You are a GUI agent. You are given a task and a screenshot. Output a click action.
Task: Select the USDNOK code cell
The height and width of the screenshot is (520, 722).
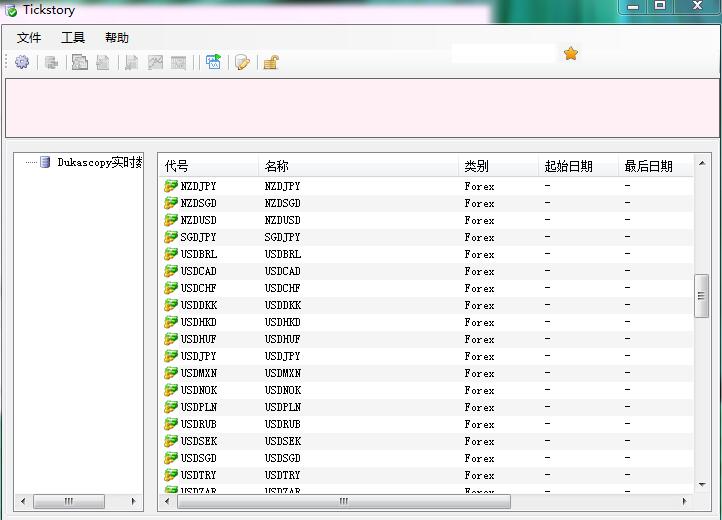[198, 390]
